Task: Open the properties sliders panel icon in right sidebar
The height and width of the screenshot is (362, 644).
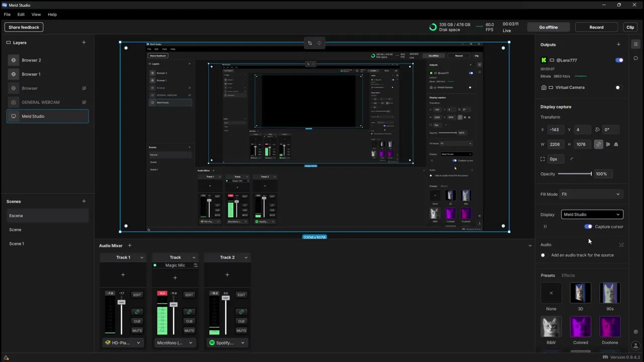Action: tap(635, 44)
